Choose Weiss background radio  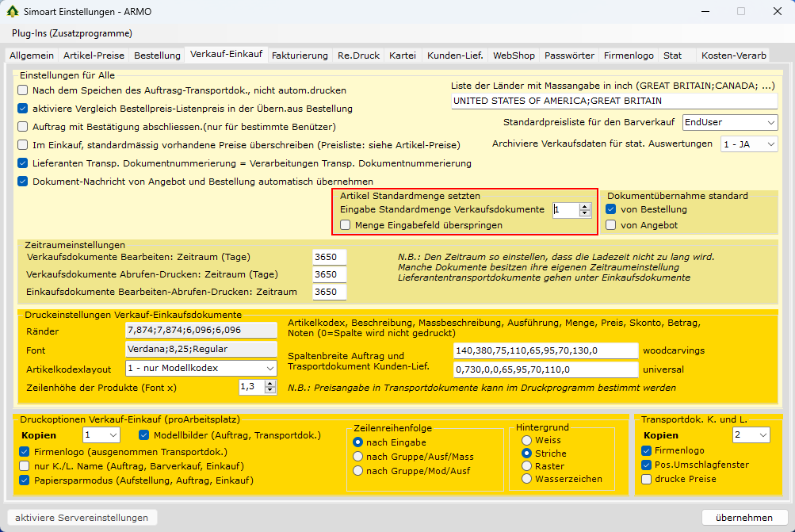[x=527, y=440]
